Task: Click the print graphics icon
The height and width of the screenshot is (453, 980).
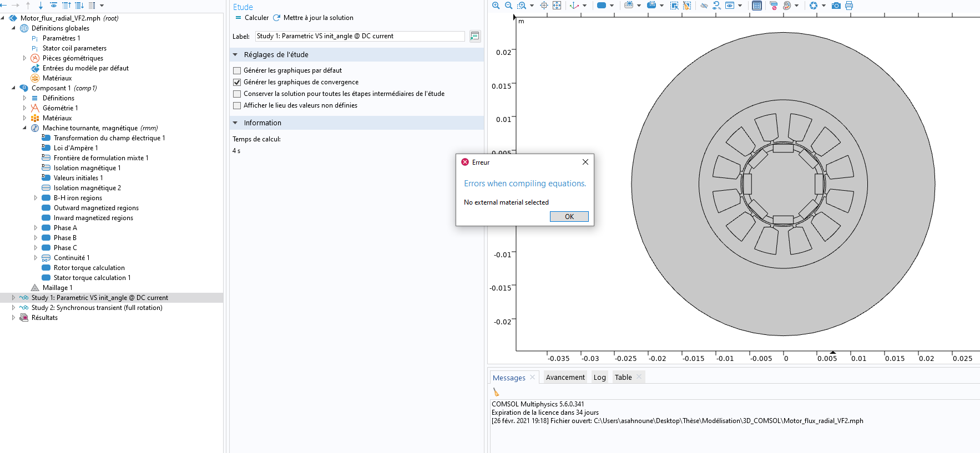Action: pos(849,6)
